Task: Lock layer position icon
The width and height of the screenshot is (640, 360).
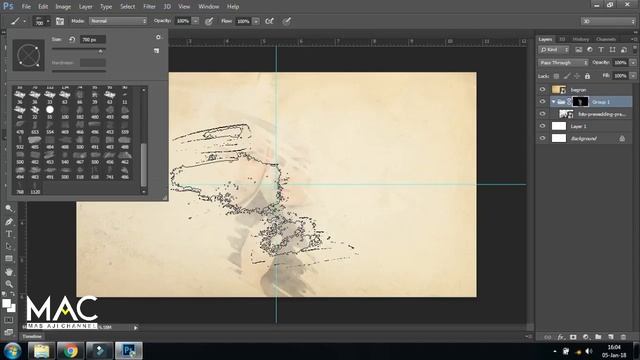Action: [x=577, y=76]
